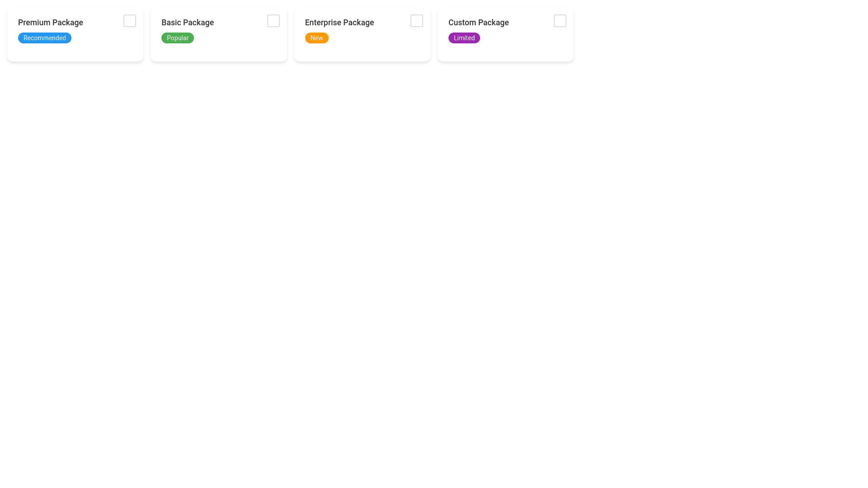The image size is (868, 488).
Task: Check the Premium Package checkbox
Action: point(129,21)
